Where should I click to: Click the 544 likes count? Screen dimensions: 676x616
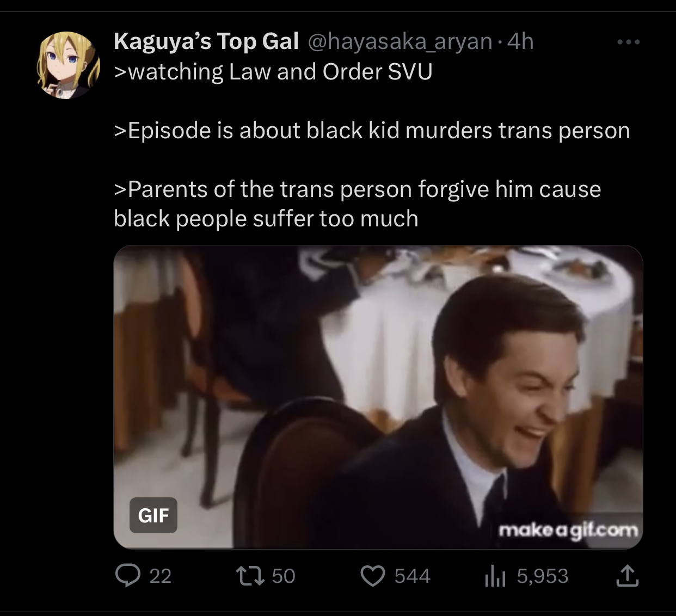(x=412, y=576)
